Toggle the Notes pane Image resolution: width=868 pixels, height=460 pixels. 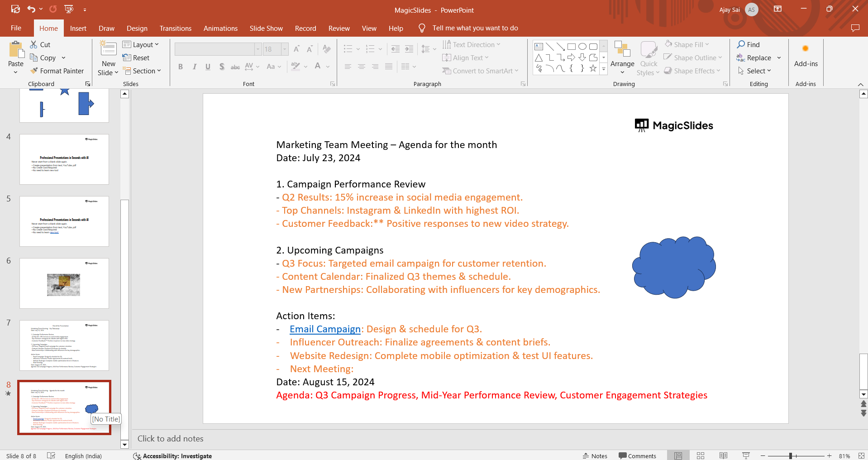[x=595, y=455]
